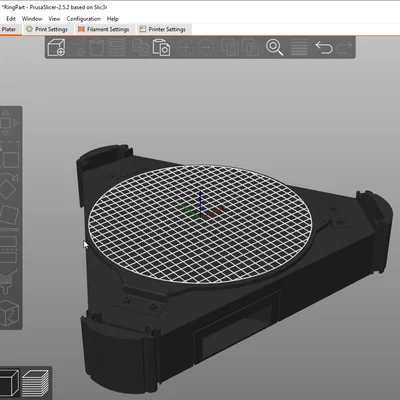Image resolution: width=400 pixels, height=400 pixels.
Task: Undo the last action with arrow icon
Action: (324, 47)
